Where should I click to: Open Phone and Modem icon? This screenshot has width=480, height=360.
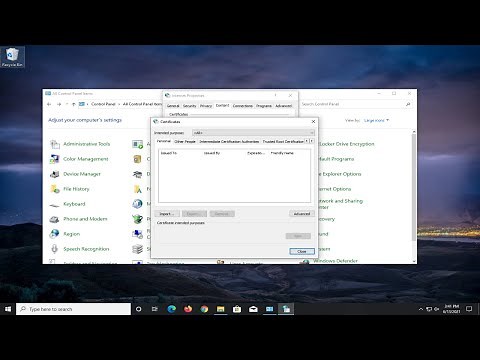[x=55, y=219]
